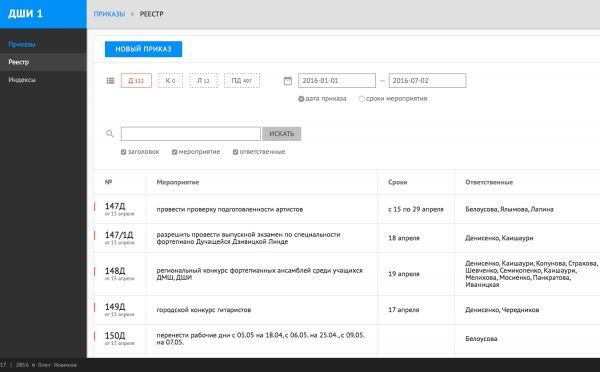Open order 147/1Д
Viewport: 600px width, 372px height.
click(119, 235)
